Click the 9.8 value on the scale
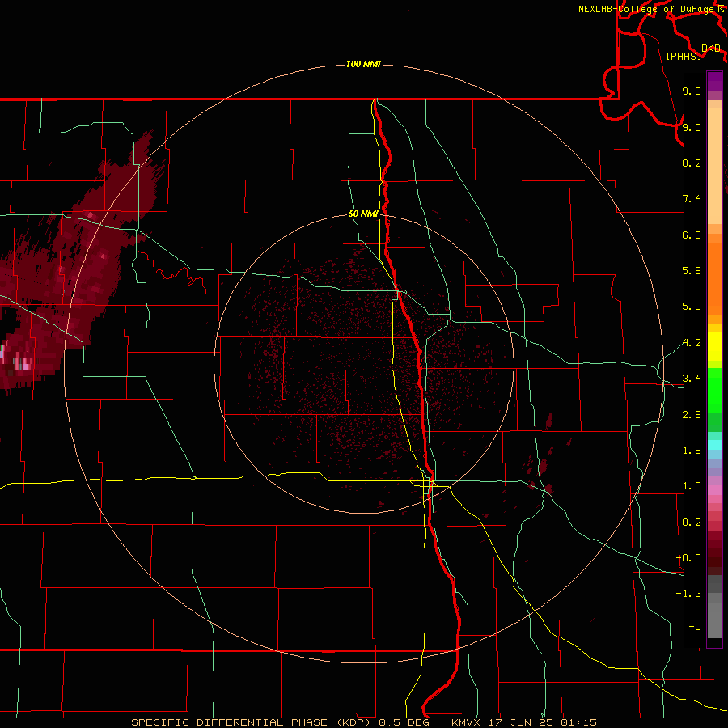728x728 pixels. point(692,91)
